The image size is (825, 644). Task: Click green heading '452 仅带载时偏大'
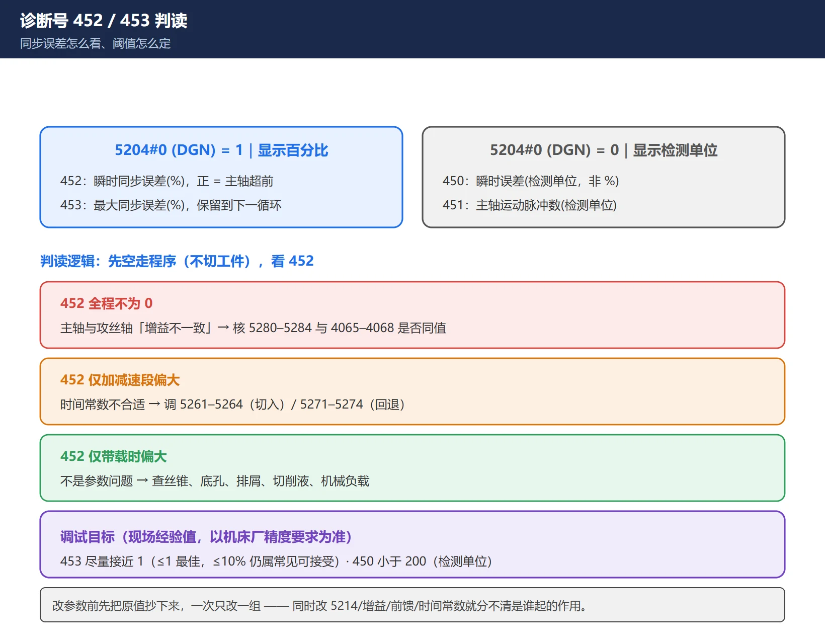(x=114, y=456)
